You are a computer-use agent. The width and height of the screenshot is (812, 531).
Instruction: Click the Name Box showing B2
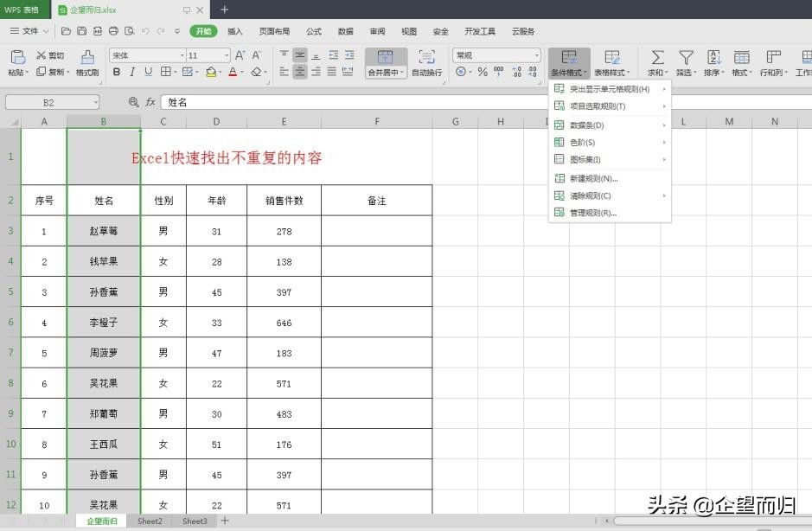(52, 103)
